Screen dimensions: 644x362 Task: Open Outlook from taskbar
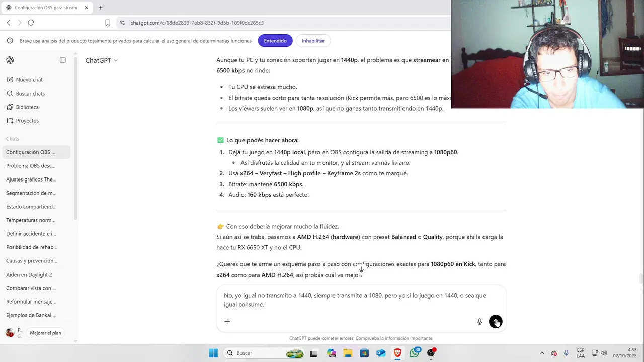[381, 353]
